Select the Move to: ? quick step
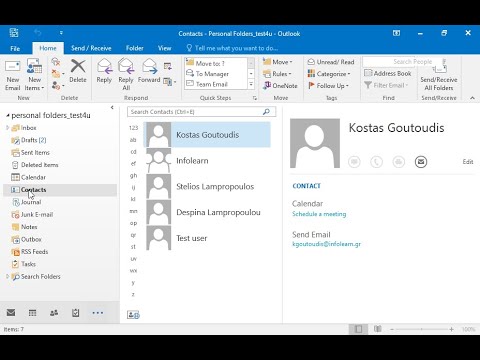Image resolution: width=480 pixels, height=360 pixels. click(216, 63)
